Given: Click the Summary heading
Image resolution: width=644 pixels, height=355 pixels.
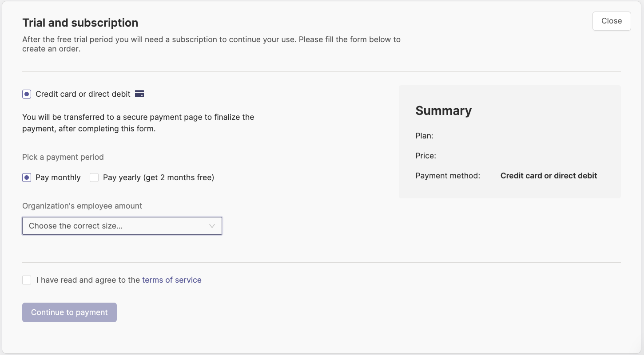Looking at the screenshot, I should point(444,110).
